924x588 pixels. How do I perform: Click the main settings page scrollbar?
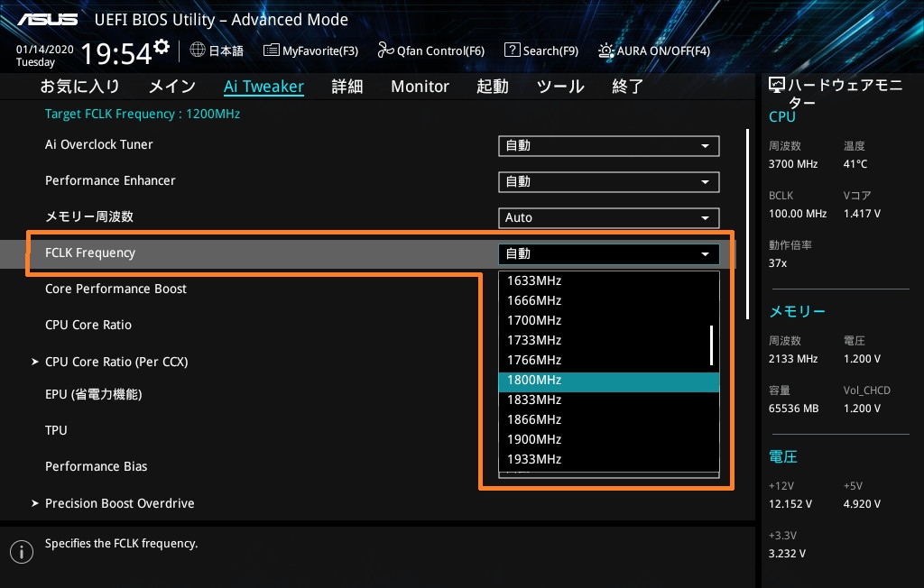747,224
